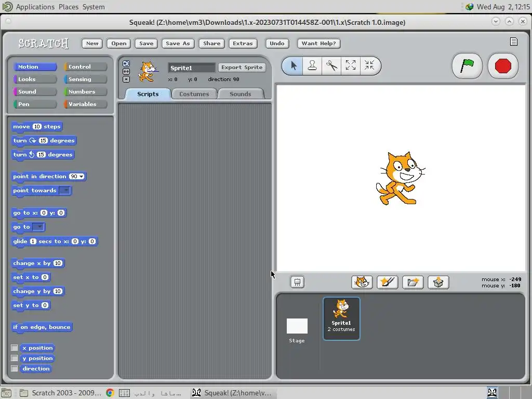
Task: Click the Extras button
Action: click(243, 44)
